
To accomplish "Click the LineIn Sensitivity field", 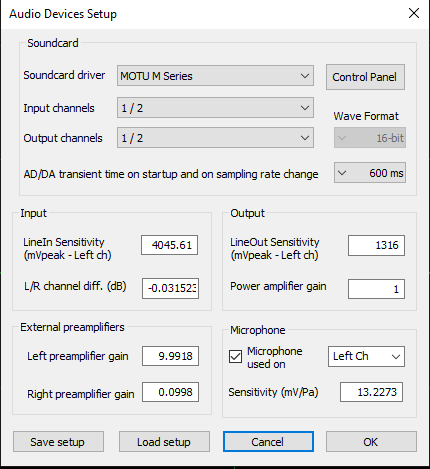I will 169,245.
